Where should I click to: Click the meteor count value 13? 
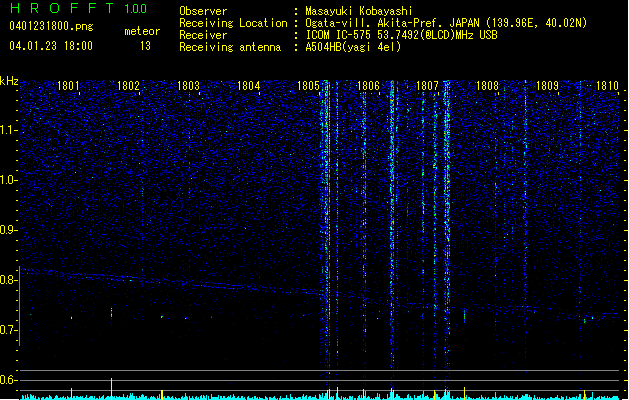[x=145, y=46]
